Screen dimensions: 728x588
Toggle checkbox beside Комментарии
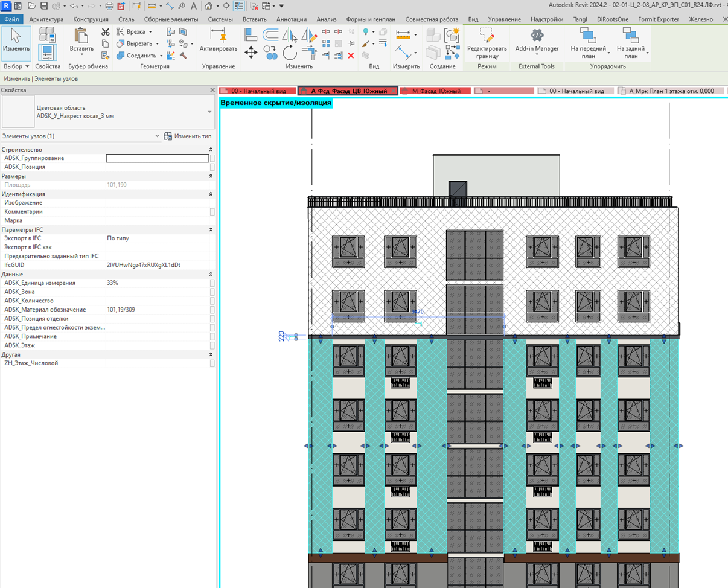tap(212, 212)
